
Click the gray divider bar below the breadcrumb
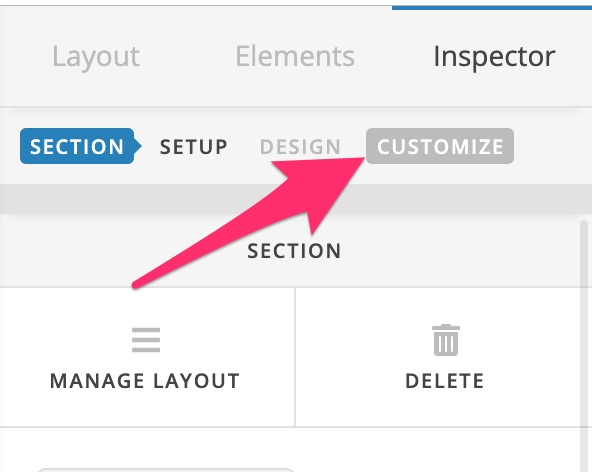(x=296, y=199)
